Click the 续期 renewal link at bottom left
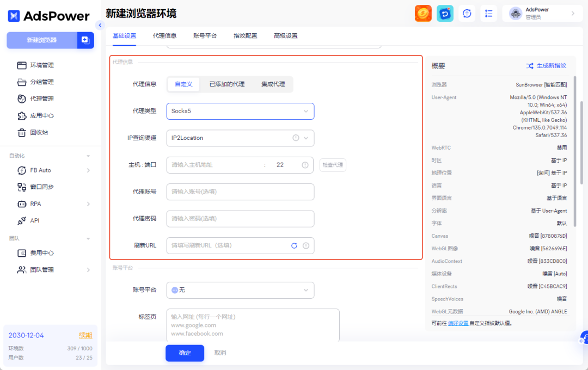The height and width of the screenshot is (370, 588). point(85,335)
